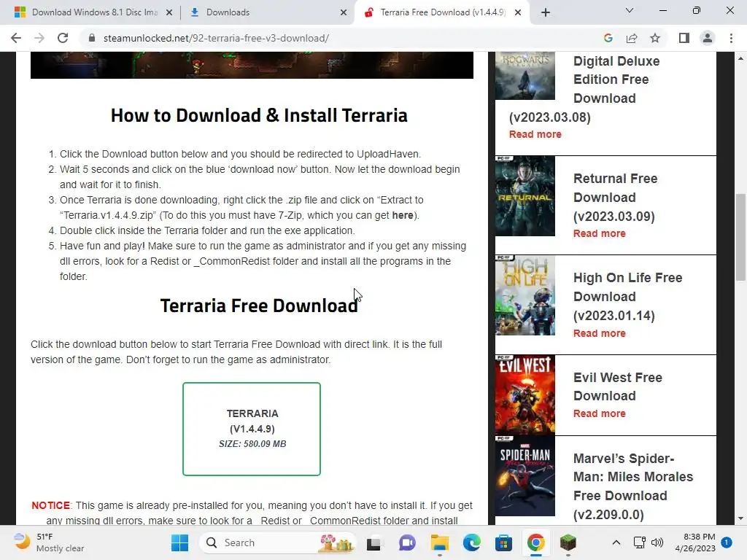
Task: Switch to Download Windows 8.1 Disc Image tab
Action: point(95,12)
